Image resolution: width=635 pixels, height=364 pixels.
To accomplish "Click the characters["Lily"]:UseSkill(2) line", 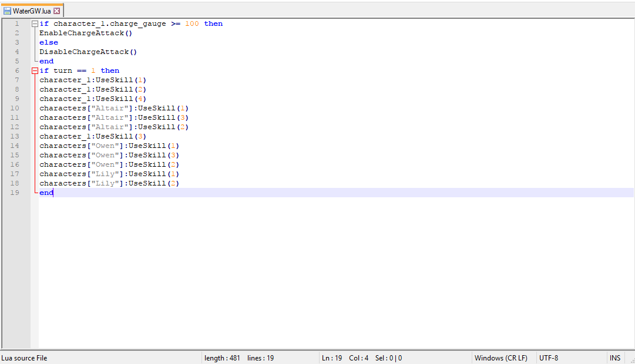I will tap(109, 183).
